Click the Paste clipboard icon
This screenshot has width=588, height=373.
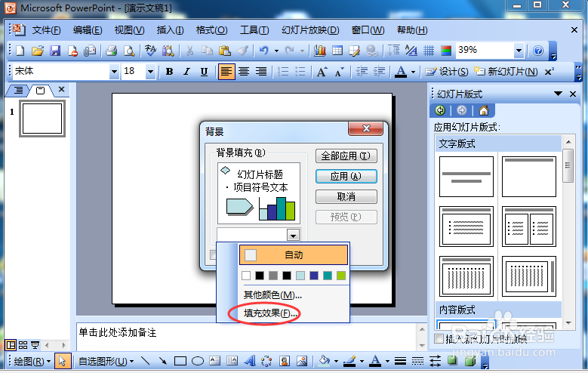(x=224, y=51)
